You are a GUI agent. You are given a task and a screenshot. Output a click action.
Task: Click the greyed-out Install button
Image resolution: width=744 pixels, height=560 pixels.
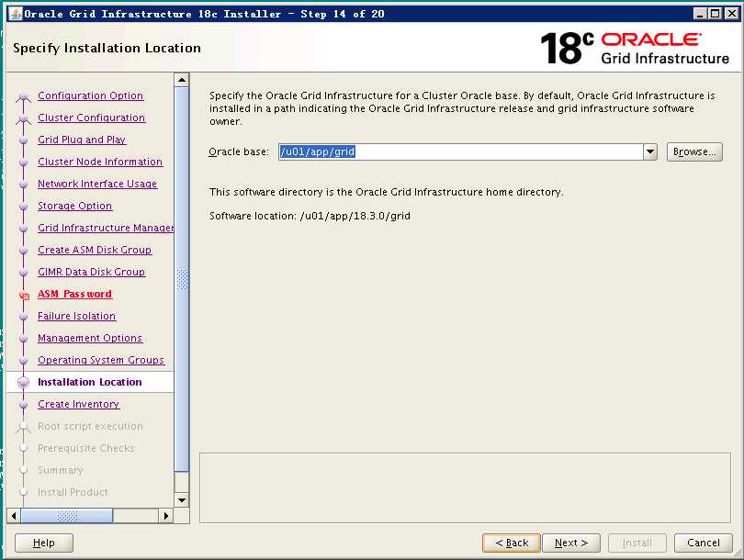pos(637,543)
